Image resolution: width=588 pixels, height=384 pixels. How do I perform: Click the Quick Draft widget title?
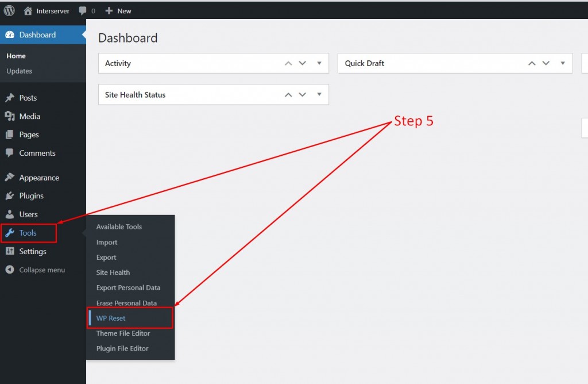tap(365, 63)
